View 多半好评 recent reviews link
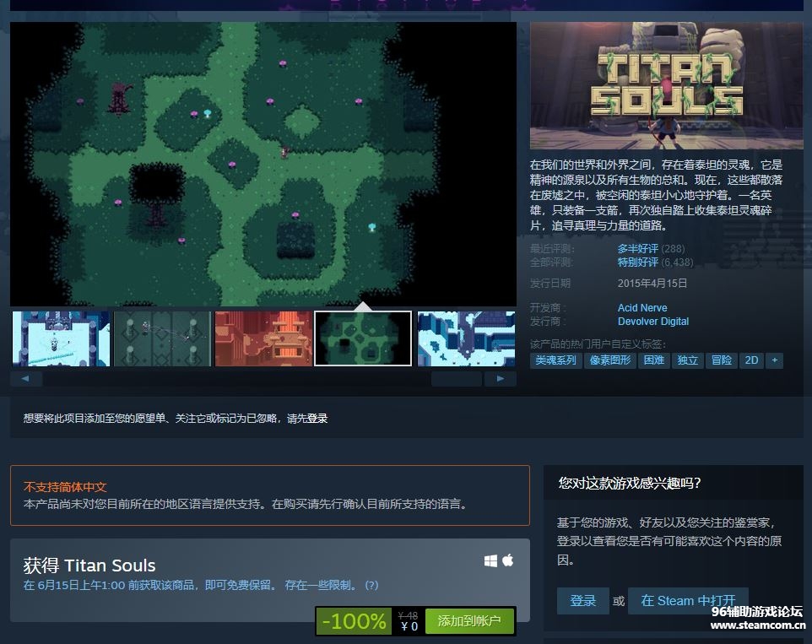Viewport: 812px width, 644px height. 637,249
